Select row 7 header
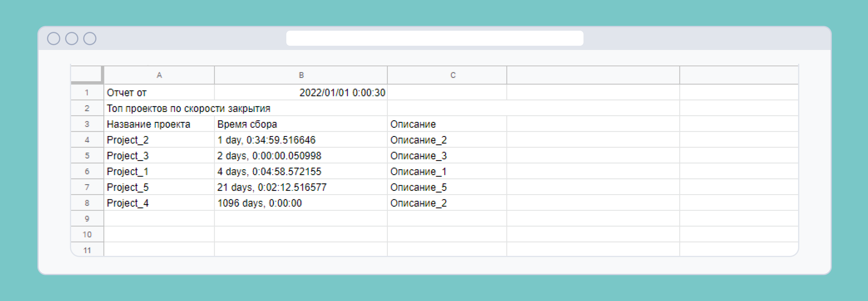 coord(87,187)
